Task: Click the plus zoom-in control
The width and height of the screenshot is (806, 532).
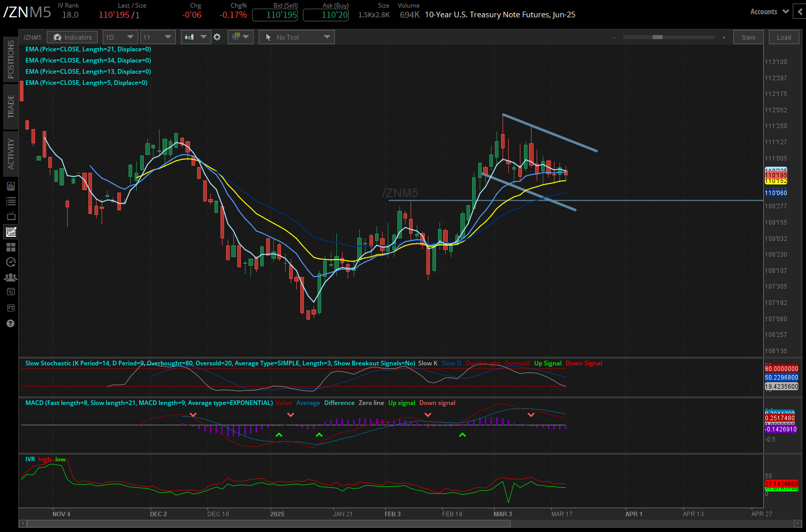Action: point(724,37)
